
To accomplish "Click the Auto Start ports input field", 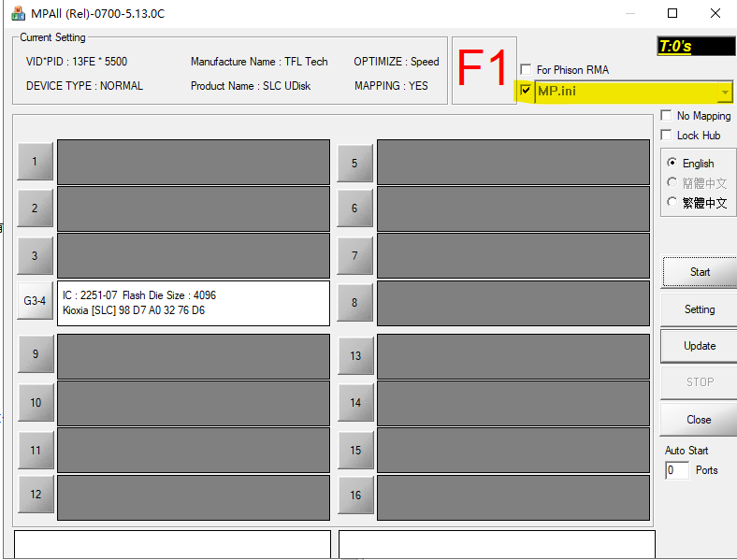I will [x=676, y=470].
